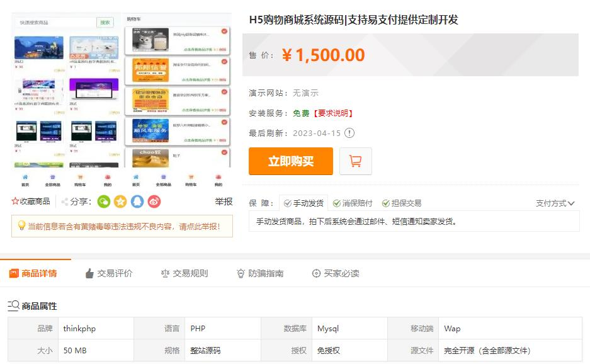This screenshot has height=364, width=590.
Task: Switch to the 交易规则 tab
Action: pos(184,273)
